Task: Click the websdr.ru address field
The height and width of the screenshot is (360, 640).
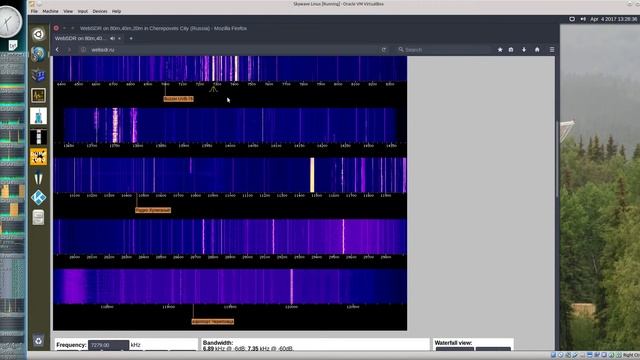Action: coord(233,49)
